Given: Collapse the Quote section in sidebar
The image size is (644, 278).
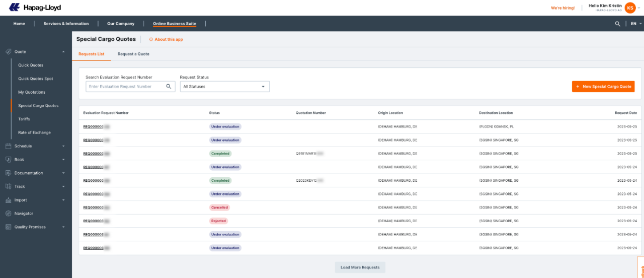Looking at the screenshot, I should (x=63, y=52).
